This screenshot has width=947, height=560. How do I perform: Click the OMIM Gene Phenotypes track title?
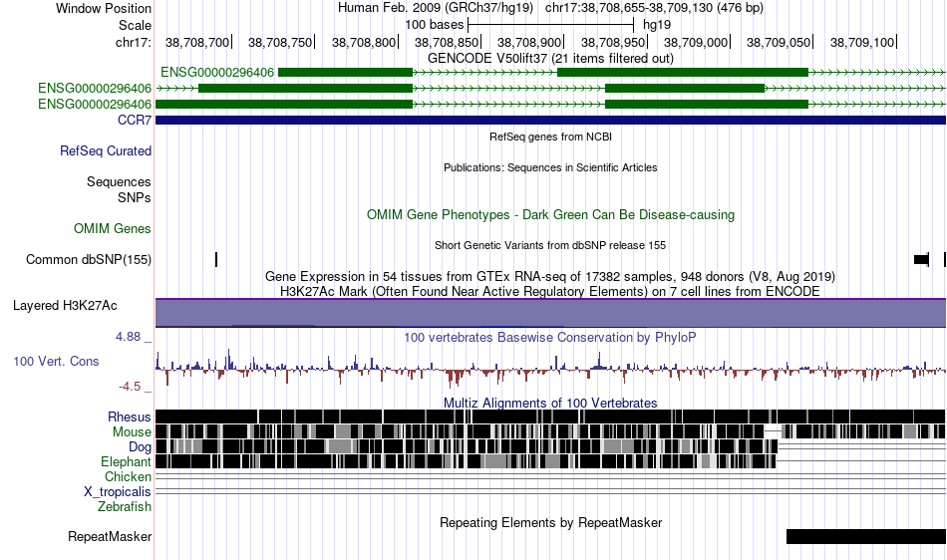click(550, 215)
